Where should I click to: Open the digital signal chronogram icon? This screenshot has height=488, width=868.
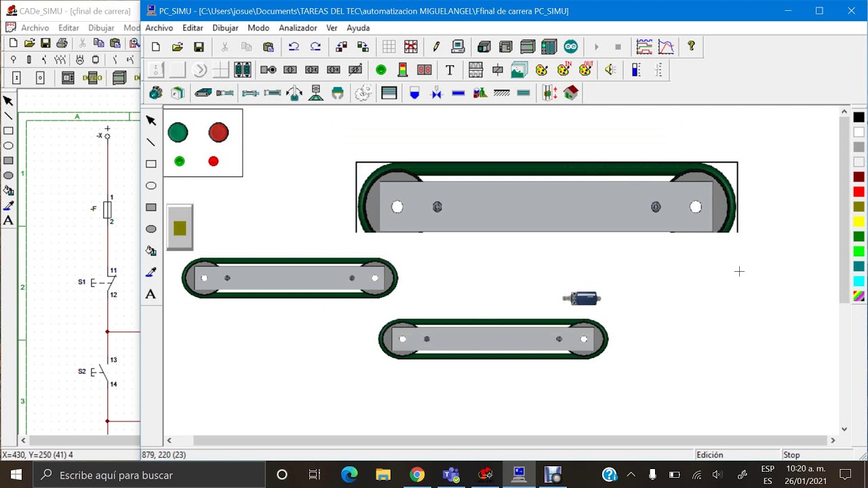tap(644, 47)
